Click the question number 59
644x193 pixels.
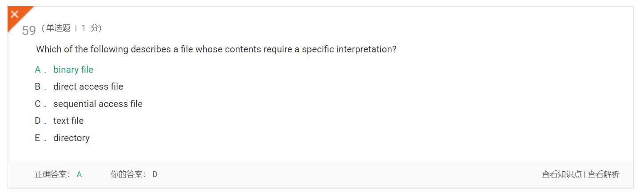tap(29, 31)
